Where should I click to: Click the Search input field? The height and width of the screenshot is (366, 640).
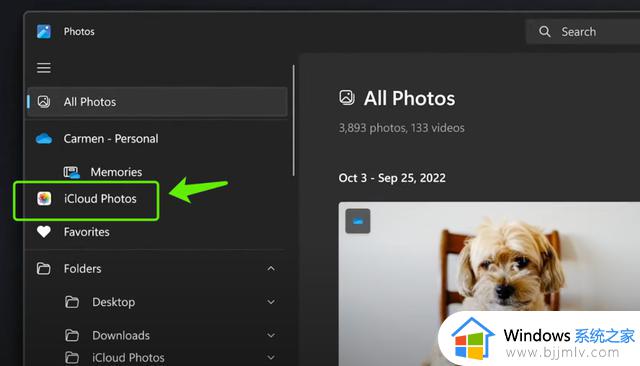583,32
